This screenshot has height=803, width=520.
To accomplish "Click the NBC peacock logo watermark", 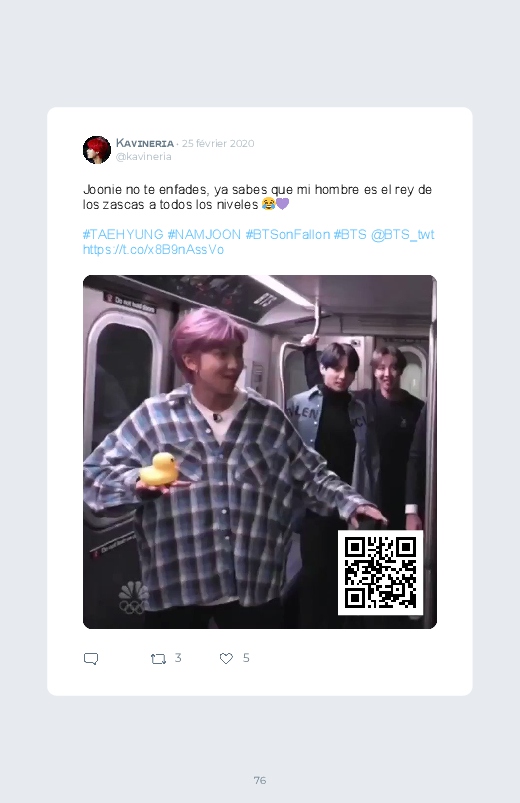I will [134, 597].
